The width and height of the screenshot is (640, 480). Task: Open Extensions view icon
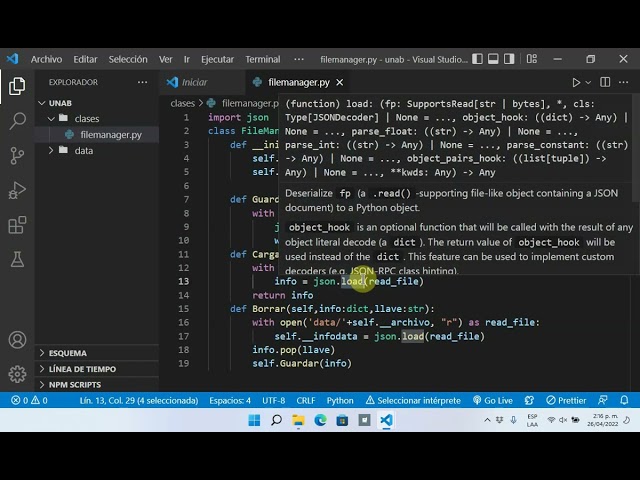tap(17, 225)
